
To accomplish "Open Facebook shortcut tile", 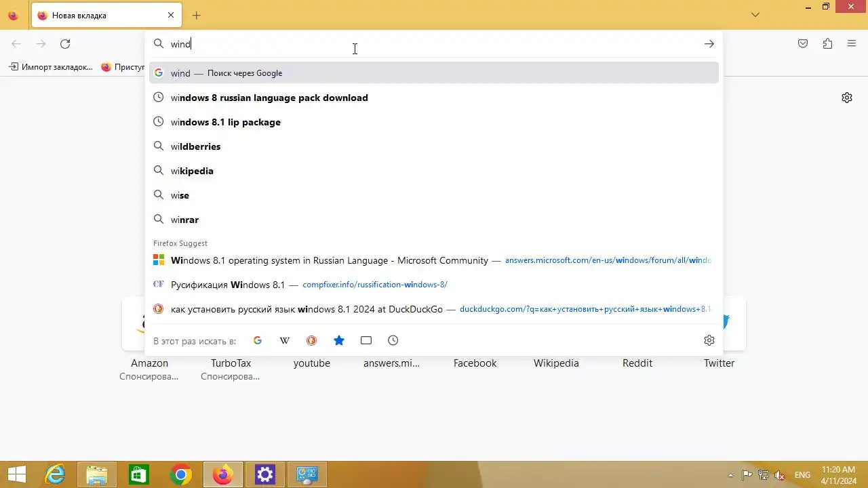I will (475, 363).
